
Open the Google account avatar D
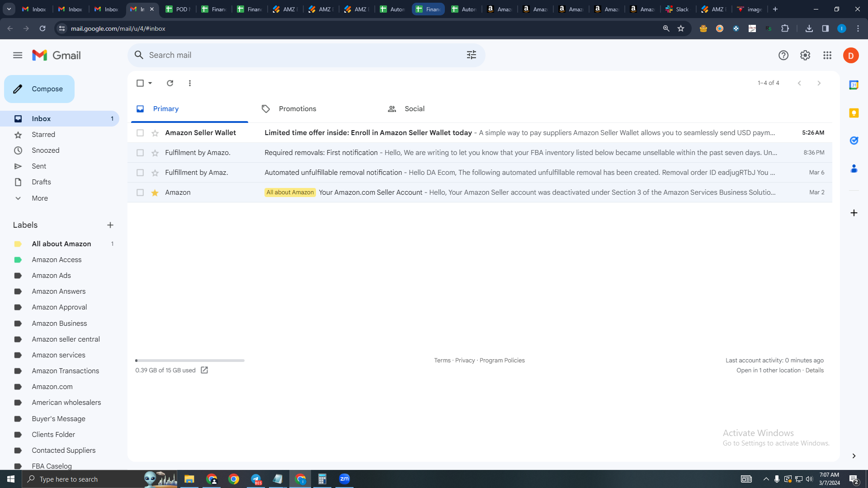tap(851, 56)
